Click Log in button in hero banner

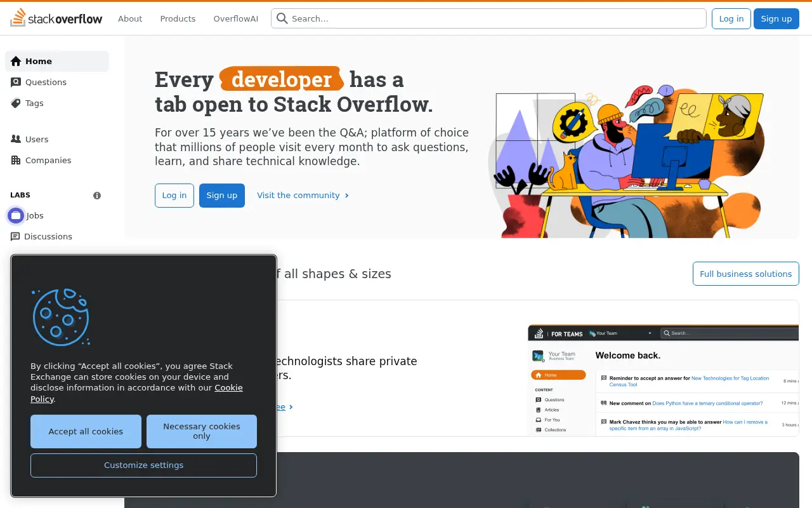[x=174, y=196]
